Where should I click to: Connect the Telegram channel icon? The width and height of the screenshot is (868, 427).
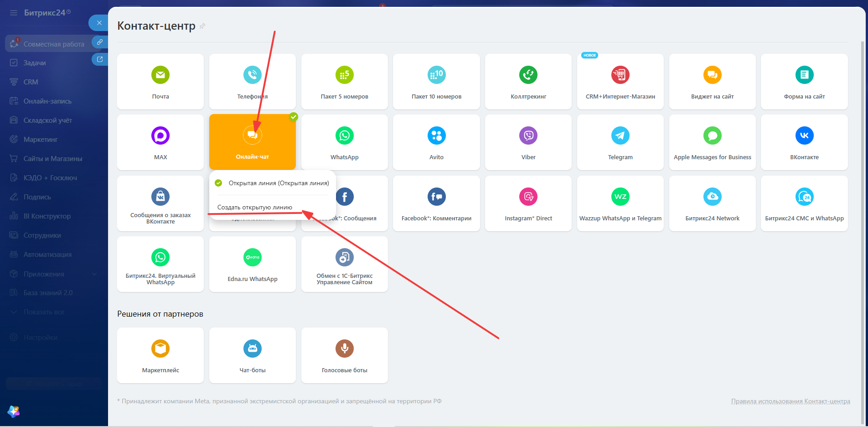tap(620, 135)
